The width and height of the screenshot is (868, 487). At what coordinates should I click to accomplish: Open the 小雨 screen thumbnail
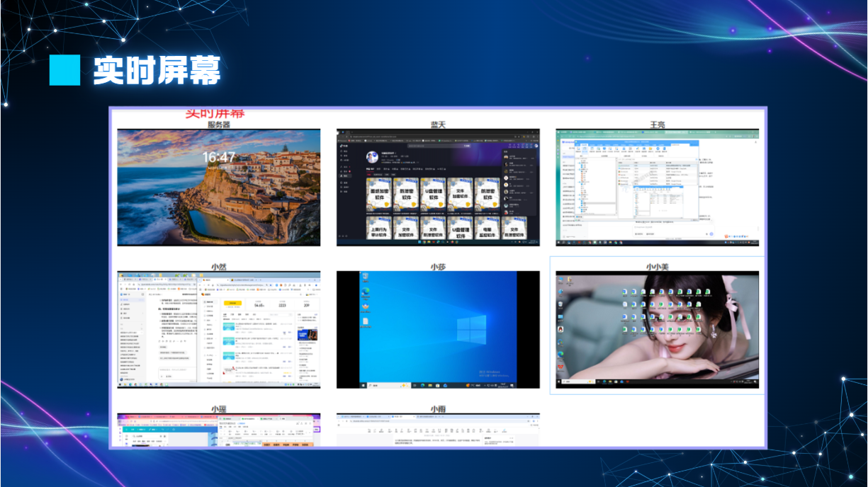pyautogui.click(x=438, y=430)
